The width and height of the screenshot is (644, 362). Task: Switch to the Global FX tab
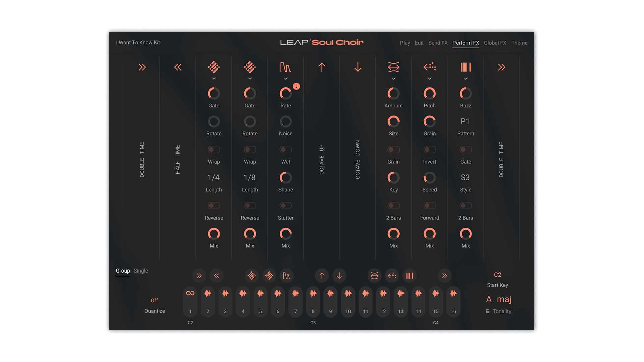[495, 43]
